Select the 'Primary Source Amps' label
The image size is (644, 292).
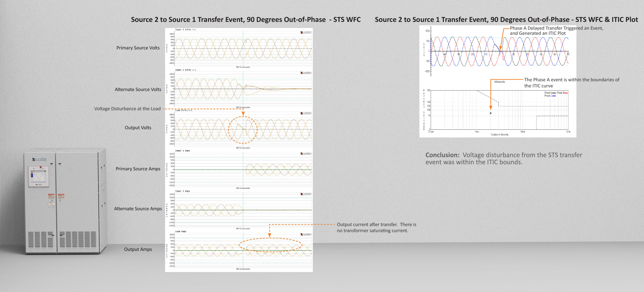tap(138, 169)
